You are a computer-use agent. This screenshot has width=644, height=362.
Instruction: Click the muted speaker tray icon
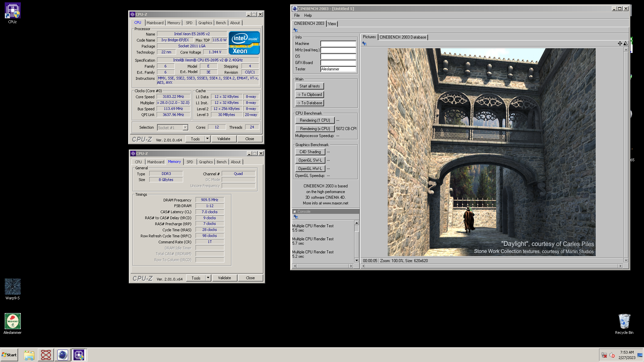pos(612,355)
